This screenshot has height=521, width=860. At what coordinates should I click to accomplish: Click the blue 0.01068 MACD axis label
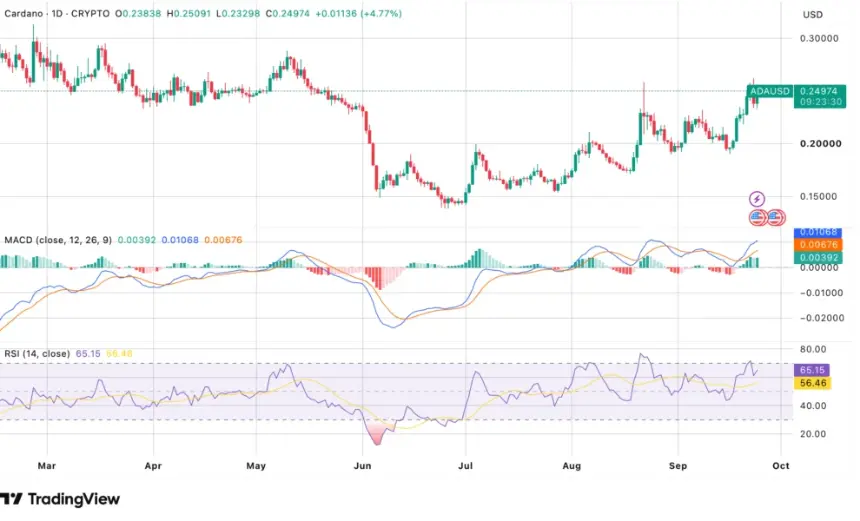click(819, 233)
